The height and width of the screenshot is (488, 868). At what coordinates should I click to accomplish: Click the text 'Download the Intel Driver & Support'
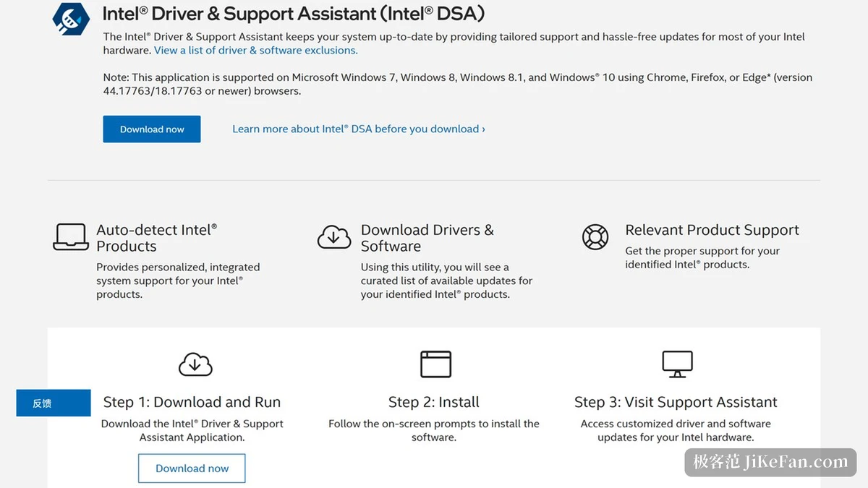tap(192, 424)
